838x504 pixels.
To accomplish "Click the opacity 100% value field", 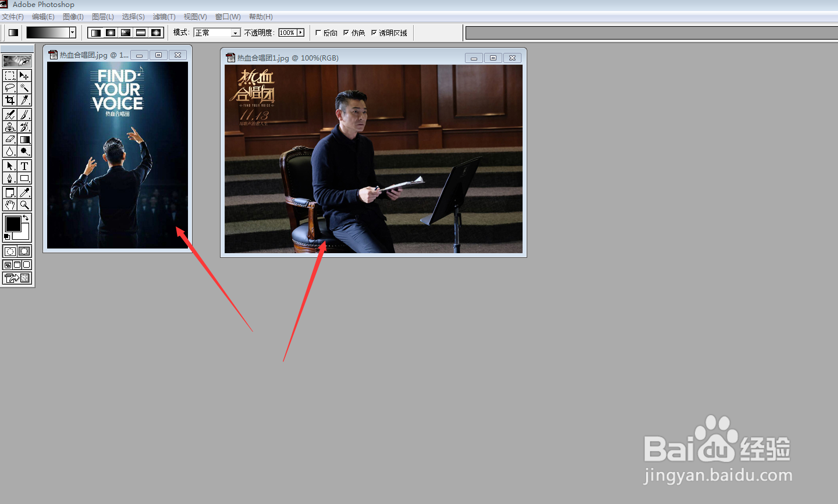I will (x=287, y=33).
